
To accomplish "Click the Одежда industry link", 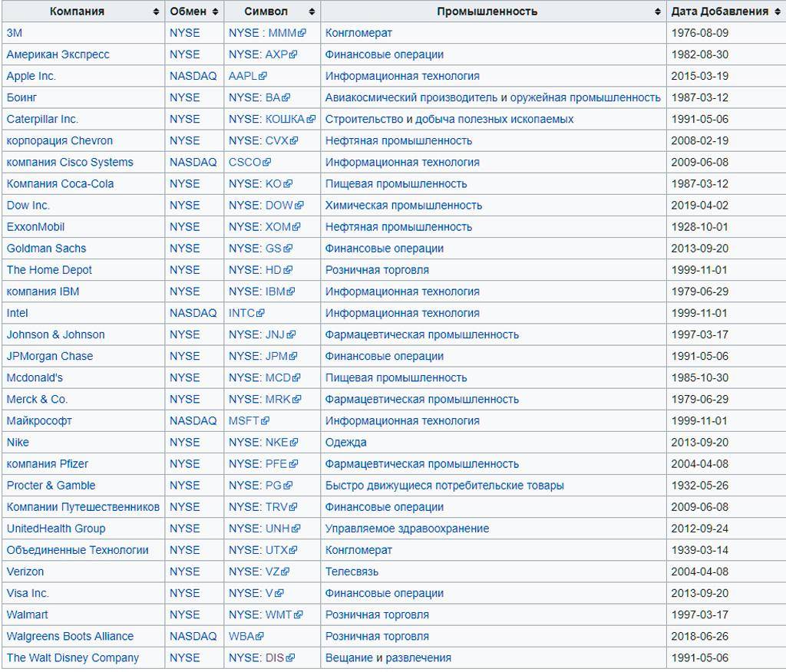I will [345, 443].
